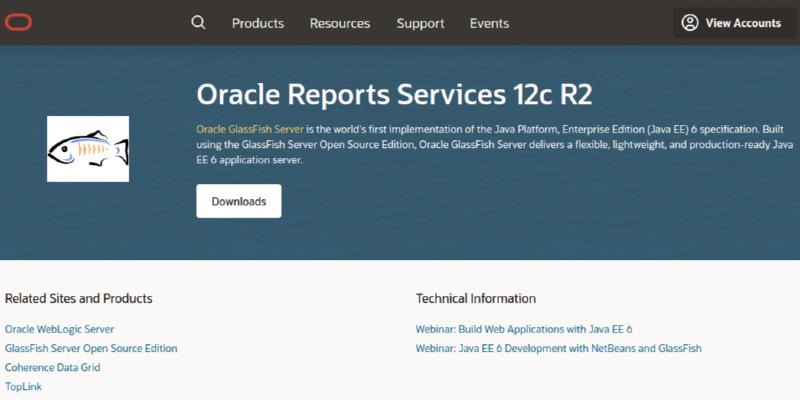The height and width of the screenshot is (400, 800).
Task: Click the white Downloads button
Action: [239, 201]
